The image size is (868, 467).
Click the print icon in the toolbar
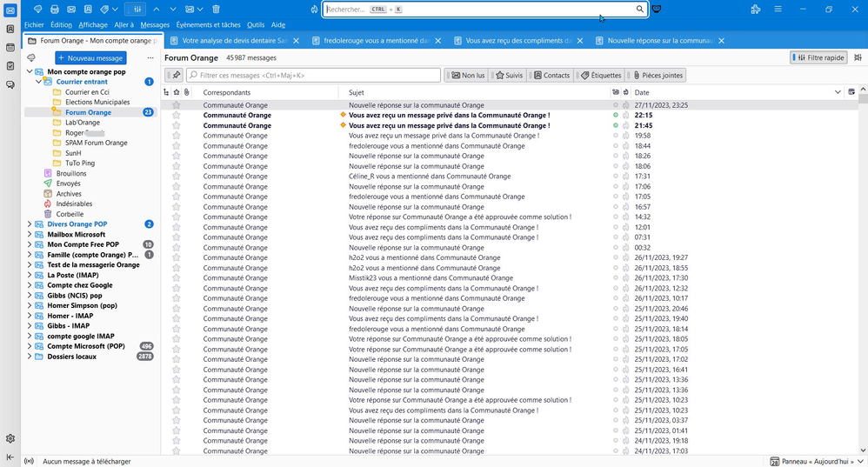coord(55,9)
